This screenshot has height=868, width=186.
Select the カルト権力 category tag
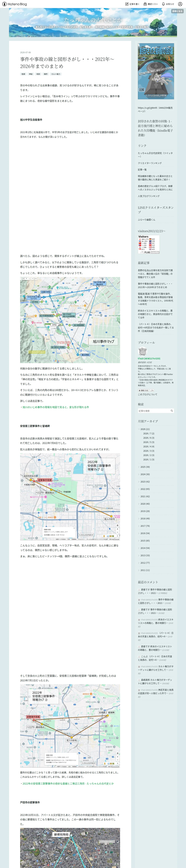(56, 74)
